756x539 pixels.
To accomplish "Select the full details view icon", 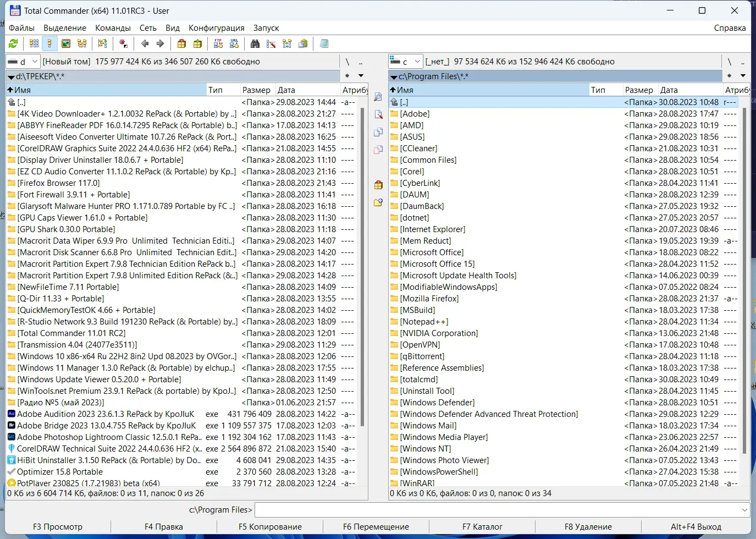I will 49,43.
